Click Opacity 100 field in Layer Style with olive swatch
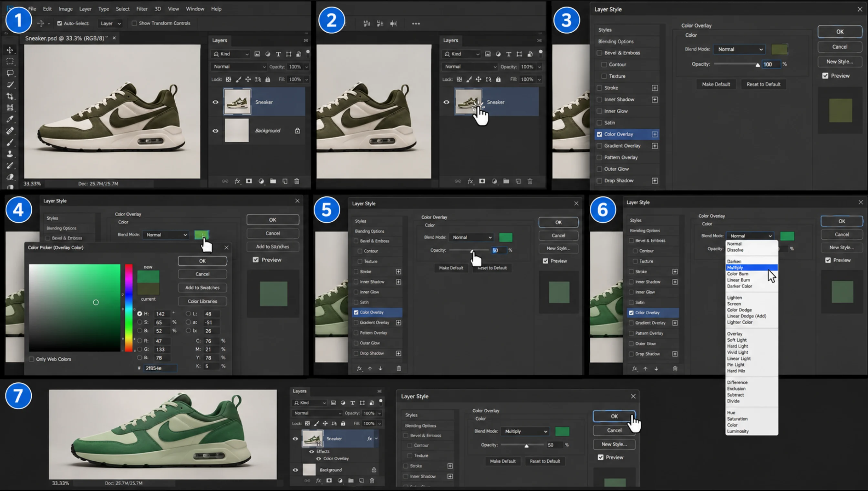This screenshot has height=491, width=868. tap(771, 65)
